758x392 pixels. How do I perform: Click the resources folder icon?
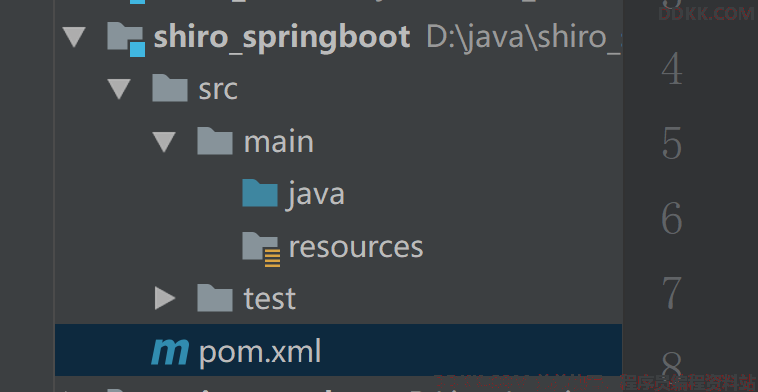(261, 249)
